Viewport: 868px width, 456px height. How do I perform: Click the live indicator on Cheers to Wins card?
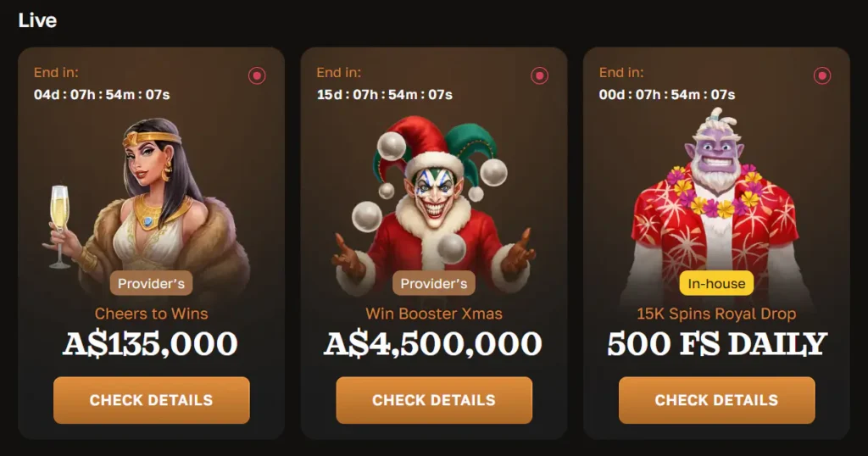point(257,75)
